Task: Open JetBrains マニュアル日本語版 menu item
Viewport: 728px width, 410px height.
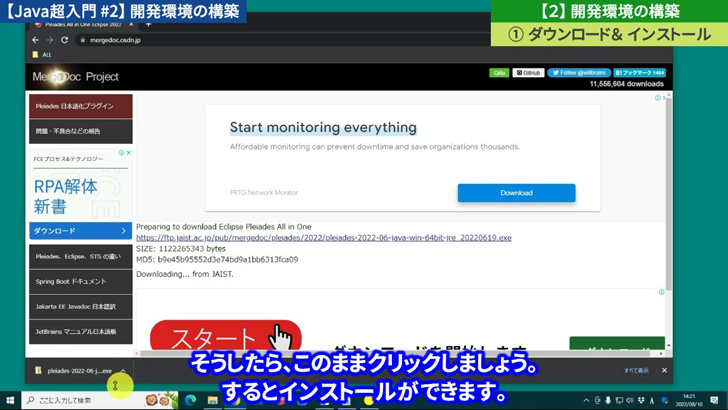Action: 81,332
